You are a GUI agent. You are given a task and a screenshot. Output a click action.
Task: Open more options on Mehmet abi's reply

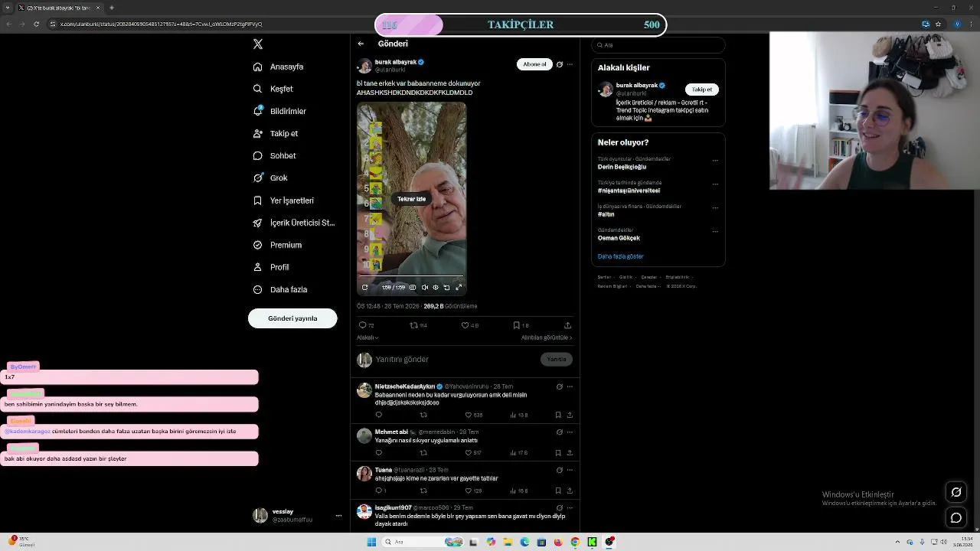570,432
